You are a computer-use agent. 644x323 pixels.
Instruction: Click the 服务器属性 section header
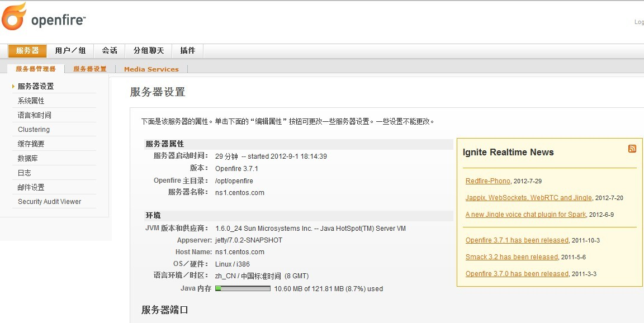tap(165, 144)
